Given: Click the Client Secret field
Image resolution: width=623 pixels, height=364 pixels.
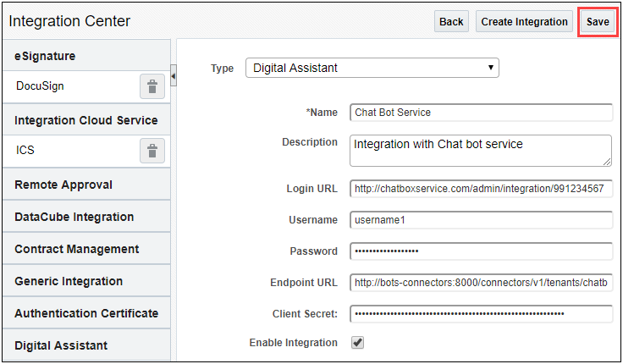Looking at the screenshot, I should click(x=481, y=314).
